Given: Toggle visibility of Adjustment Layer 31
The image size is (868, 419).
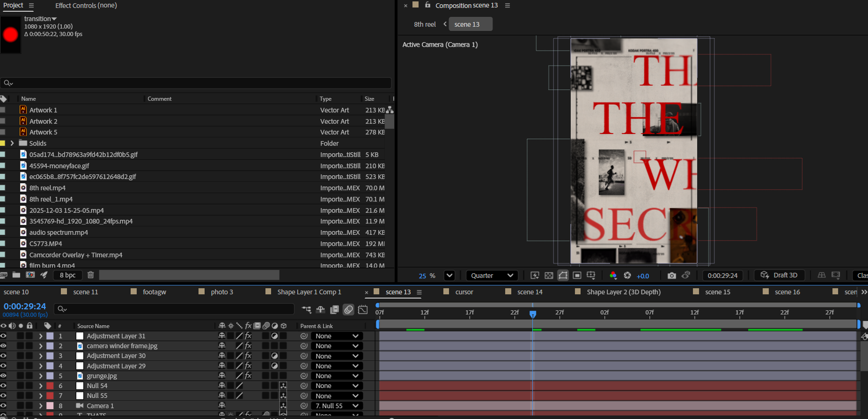Looking at the screenshot, I should (x=4, y=336).
